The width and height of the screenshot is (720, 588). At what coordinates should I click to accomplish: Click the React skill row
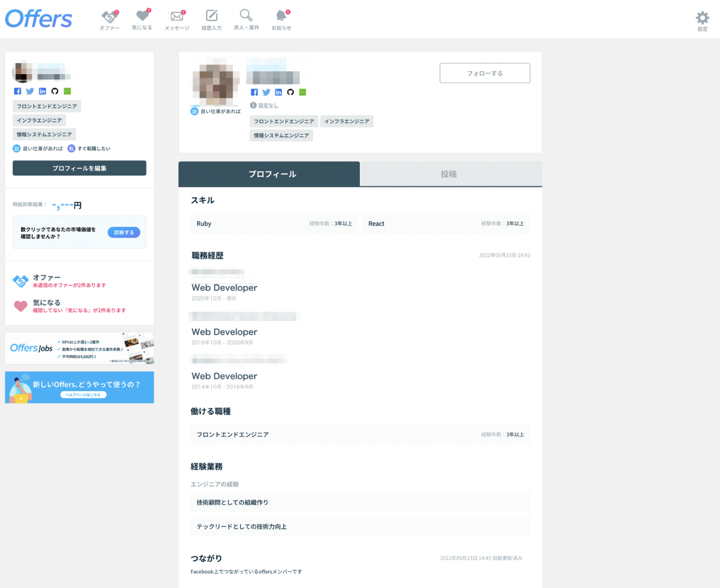446,223
